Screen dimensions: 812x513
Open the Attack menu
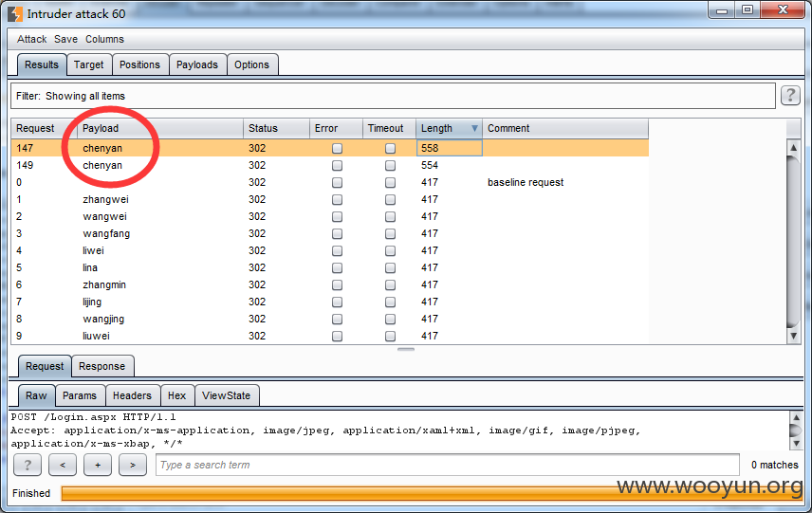click(31, 39)
